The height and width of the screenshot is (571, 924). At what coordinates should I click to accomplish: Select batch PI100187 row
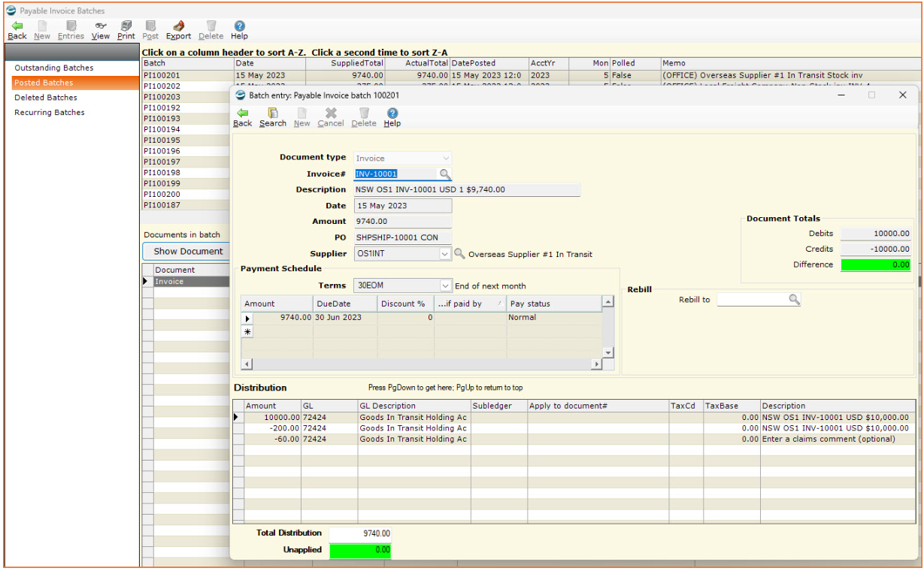[186, 205]
